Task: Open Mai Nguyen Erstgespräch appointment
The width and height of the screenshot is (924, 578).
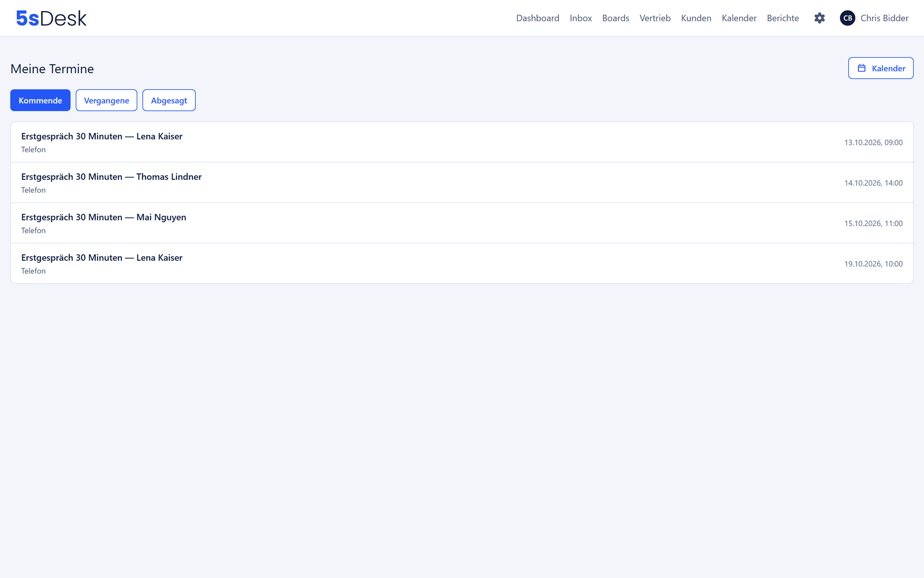Action: [x=462, y=223]
